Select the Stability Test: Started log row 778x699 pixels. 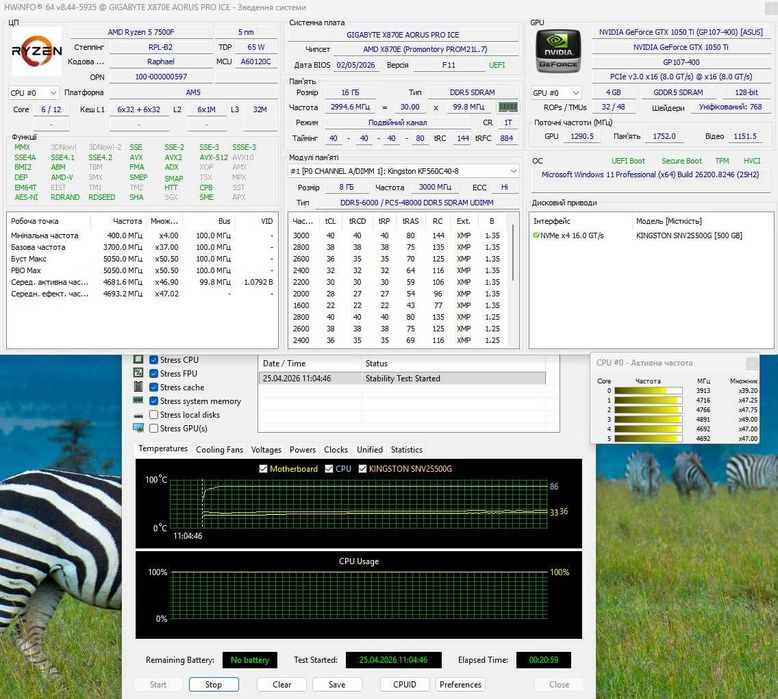(x=402, y=378)
